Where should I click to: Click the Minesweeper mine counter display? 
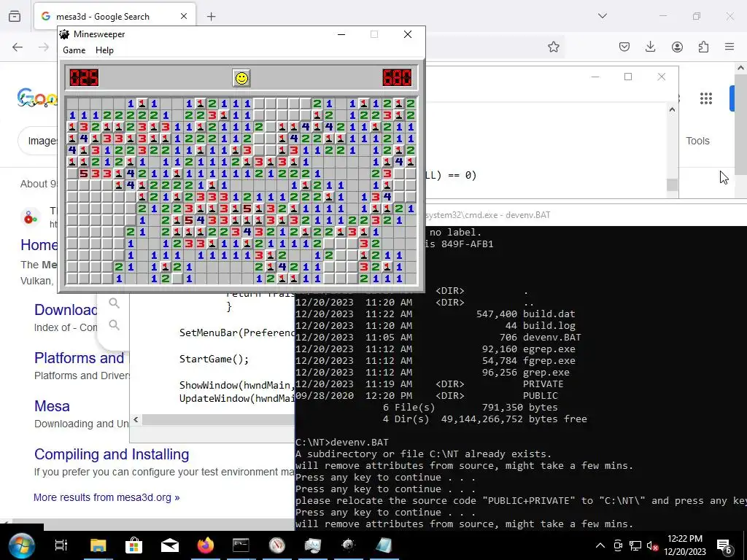point(85,77)
